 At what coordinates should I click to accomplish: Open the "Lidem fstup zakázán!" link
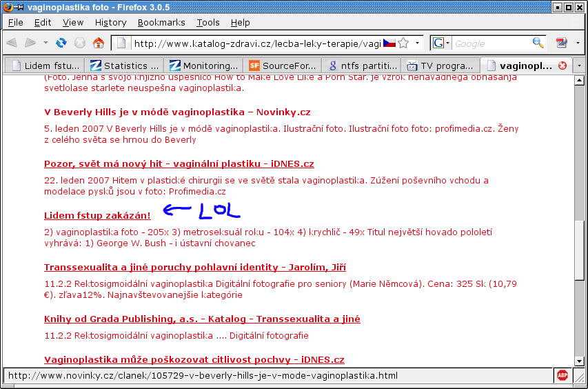pos(97,216)
